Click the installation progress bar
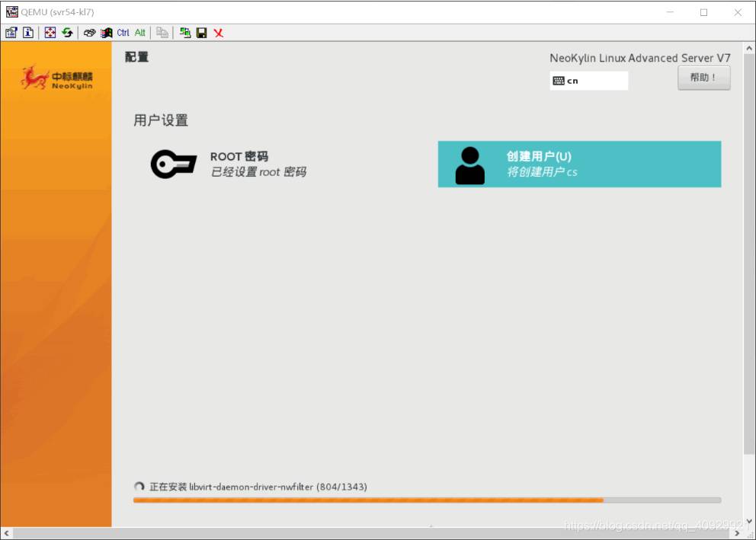The height and width of the screenshot is (540, 756). pos(428,500)
